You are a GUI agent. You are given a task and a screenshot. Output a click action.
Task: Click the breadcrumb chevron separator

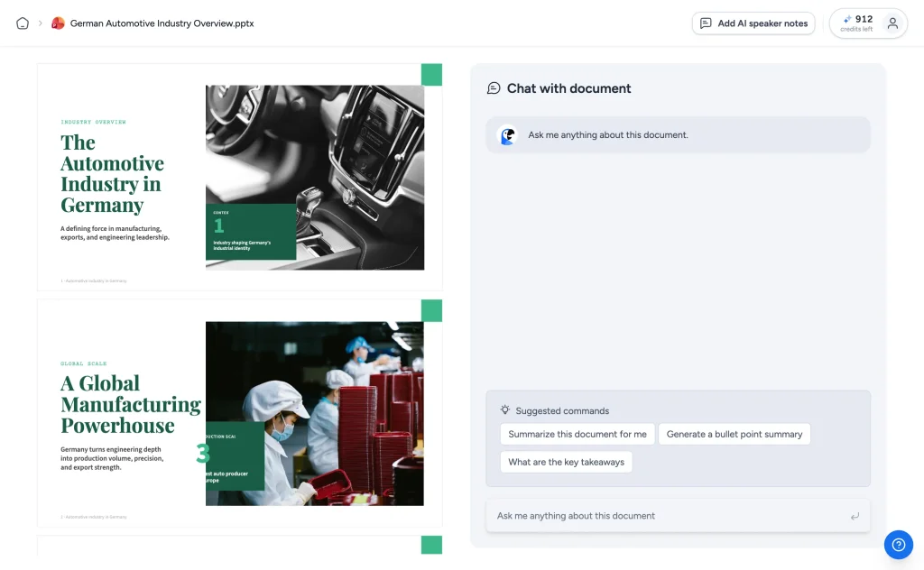point(40,23)
